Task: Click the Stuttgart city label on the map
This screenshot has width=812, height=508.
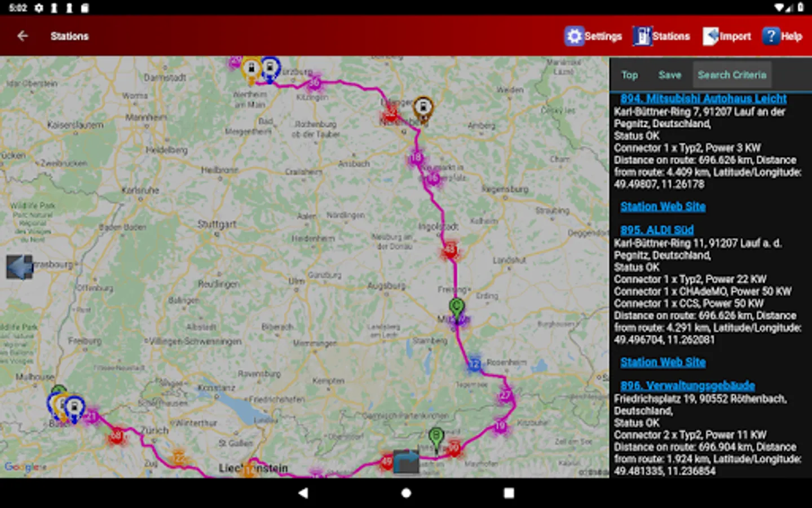Action: tap(217, 224)
